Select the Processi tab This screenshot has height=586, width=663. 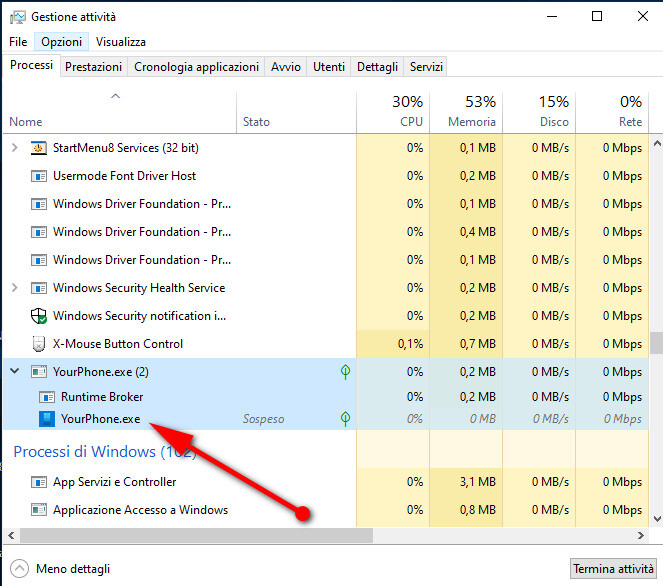pos(31,65)
